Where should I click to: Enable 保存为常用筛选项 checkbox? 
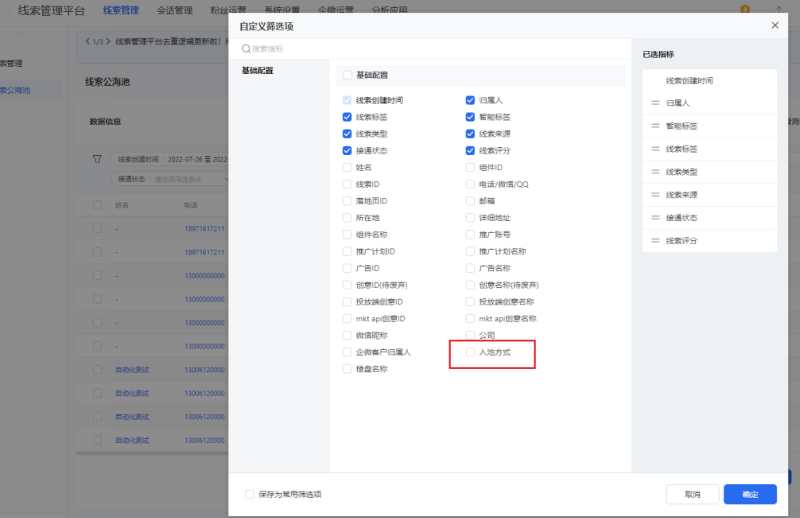(x=249, y=494)
